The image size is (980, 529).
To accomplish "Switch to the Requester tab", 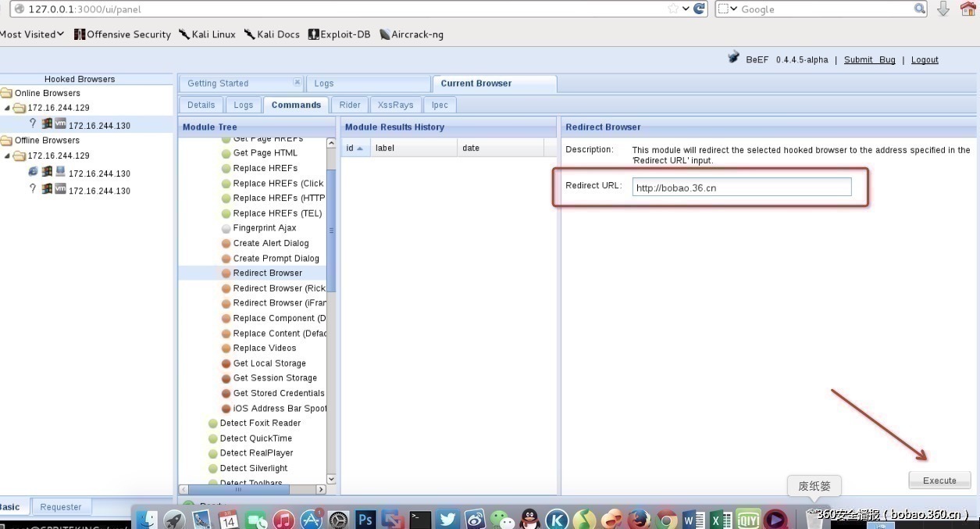I will [x=61, y=507].
